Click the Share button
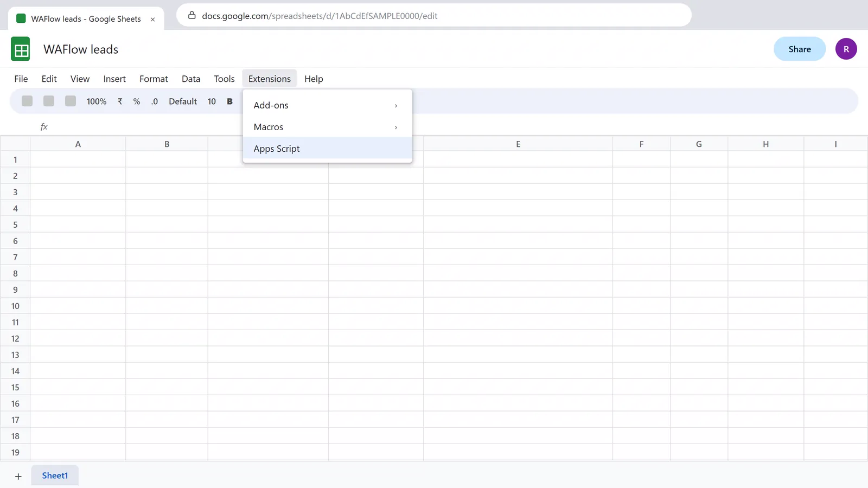868x488 pixels. pos(800,49)
